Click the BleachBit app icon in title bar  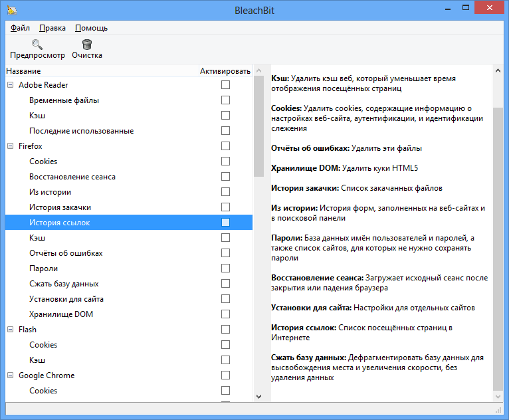(x=12, y=11)
